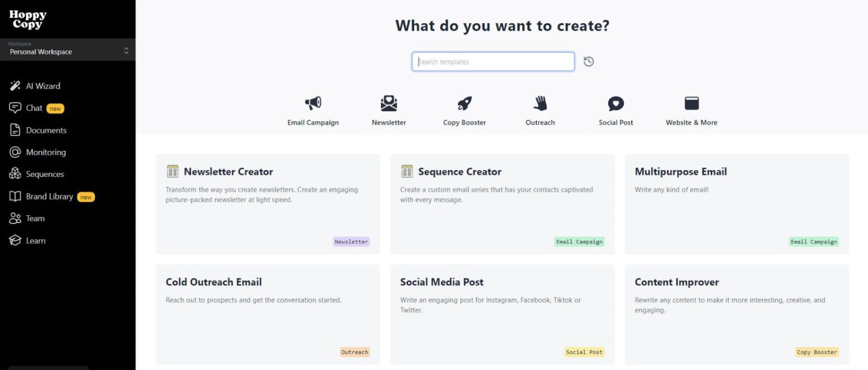Image resolution: width=868 pixels, height=370 pixels.
Task: Open the AI Wizard from the sidebar
Action: tap(44, 85)
